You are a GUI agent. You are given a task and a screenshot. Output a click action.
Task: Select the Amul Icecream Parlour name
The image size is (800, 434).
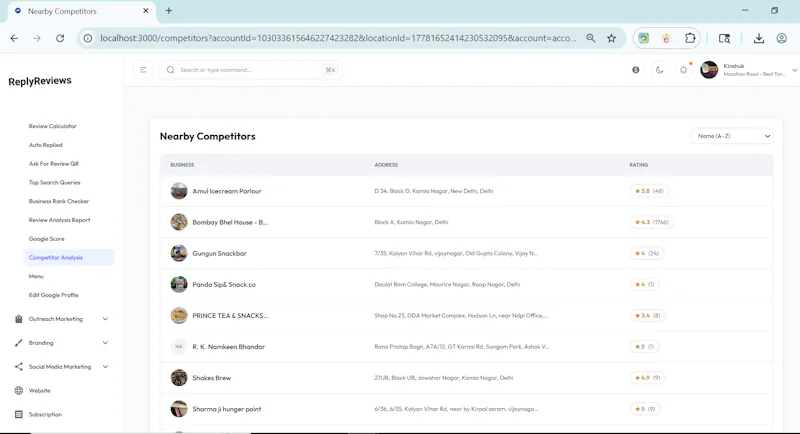227,191
